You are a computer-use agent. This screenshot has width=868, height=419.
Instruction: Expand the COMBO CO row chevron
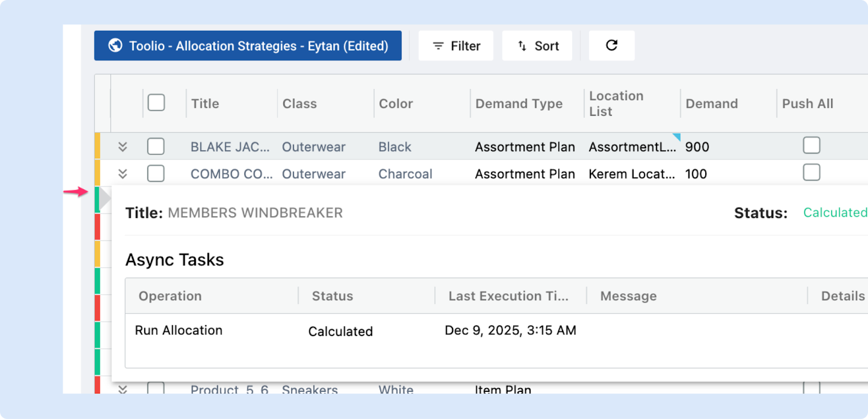(x=123, y=173)
